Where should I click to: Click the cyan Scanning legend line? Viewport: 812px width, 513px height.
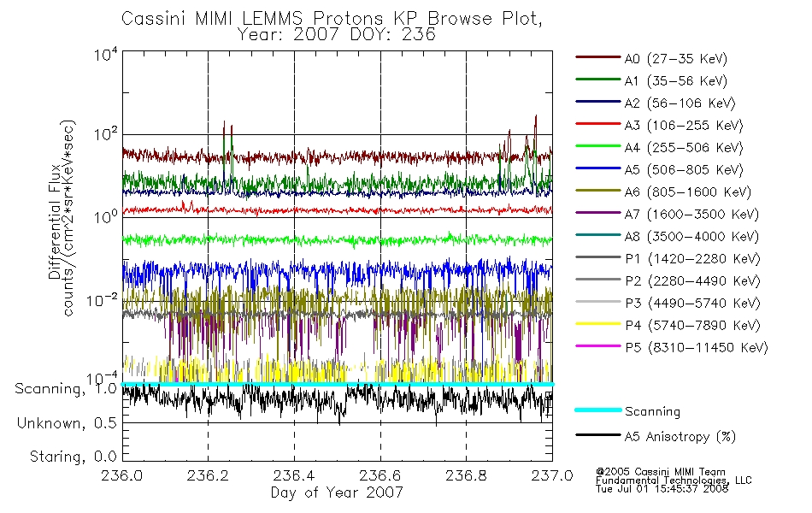598,410
